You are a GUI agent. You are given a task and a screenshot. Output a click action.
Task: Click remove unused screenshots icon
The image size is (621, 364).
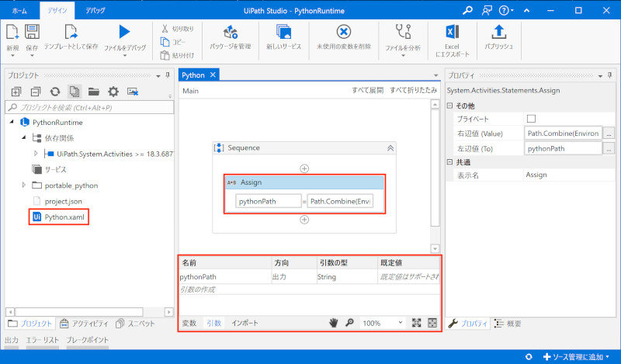click(133, 92)
